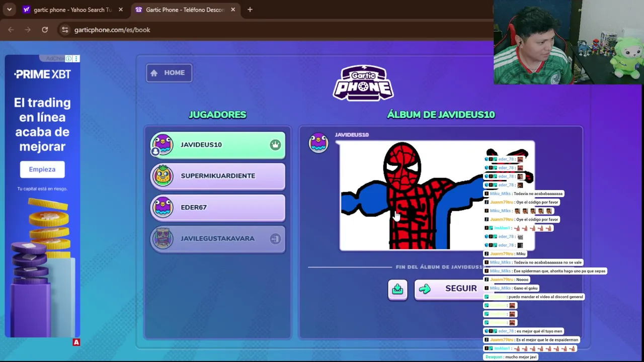Click the exit icon on JAVILEGUSTAKAVARA row

pos(275,239)
